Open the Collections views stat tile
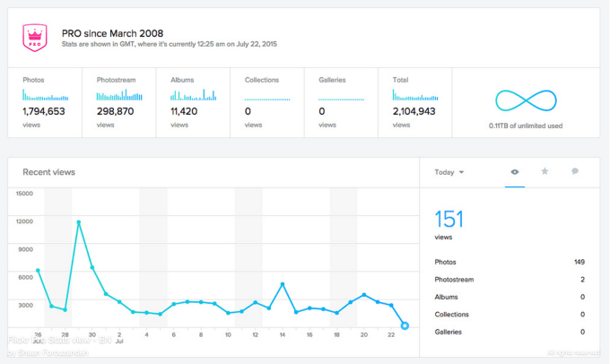 coord(267,103)
